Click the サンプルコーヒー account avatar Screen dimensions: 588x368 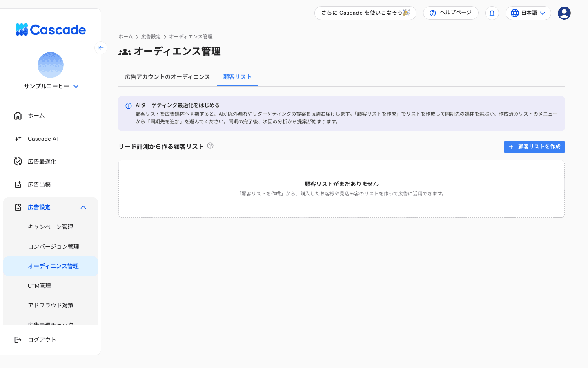click(51, 65)
